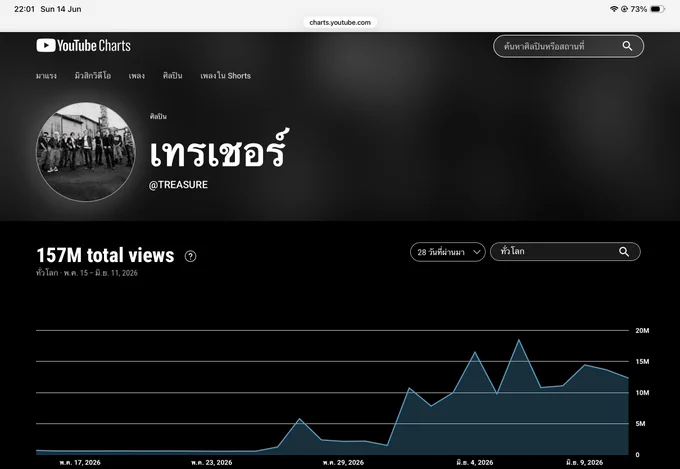
Task: Open the มาแรง trending tab
Action: [46, 76]
